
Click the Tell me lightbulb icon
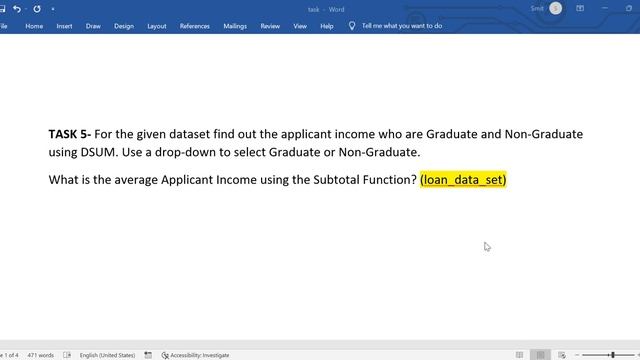[352, 26]
